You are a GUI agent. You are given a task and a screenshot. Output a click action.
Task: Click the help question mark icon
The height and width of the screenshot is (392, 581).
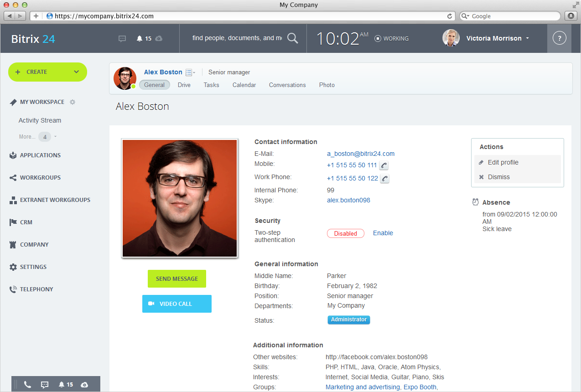click(x=559, y=38)
